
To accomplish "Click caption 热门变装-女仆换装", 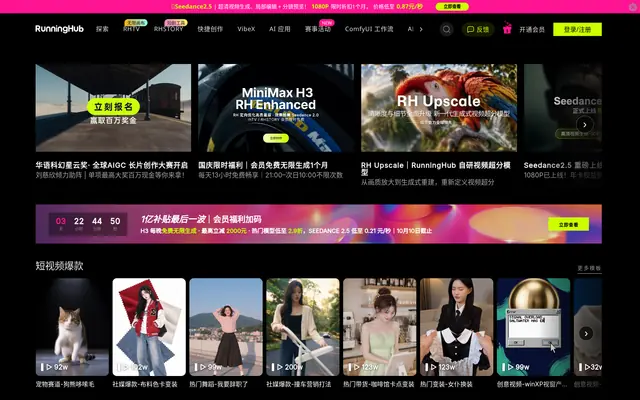I will click(447, 384).
